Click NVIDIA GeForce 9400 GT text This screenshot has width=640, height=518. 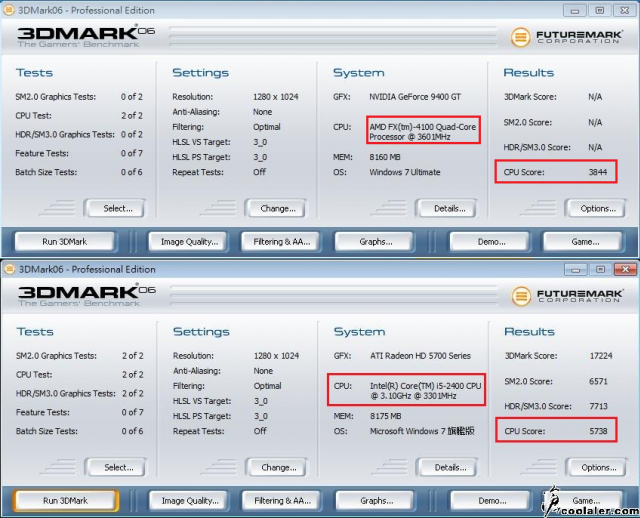415,97
